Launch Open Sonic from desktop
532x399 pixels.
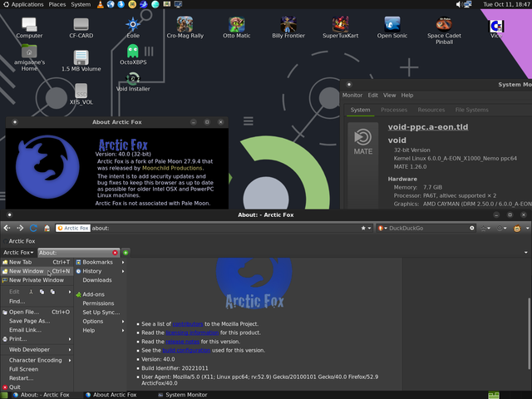[x=392, y=27]
